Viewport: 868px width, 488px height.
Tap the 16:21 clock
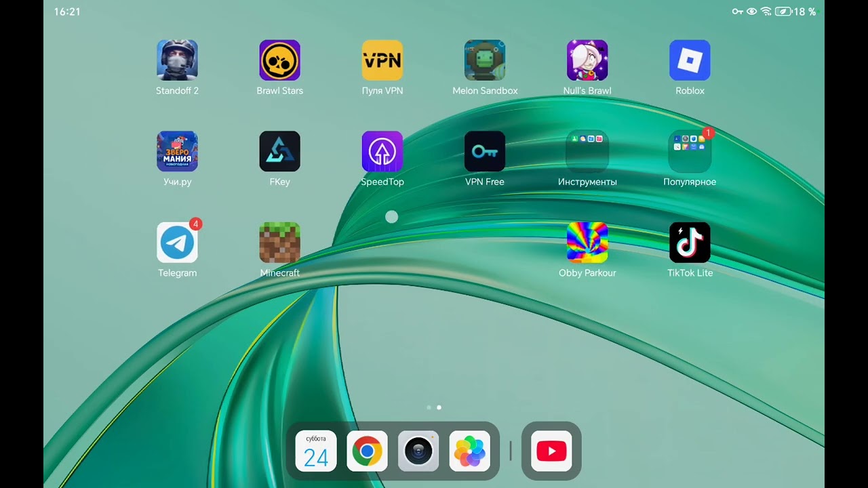click(x=67, y=12)
